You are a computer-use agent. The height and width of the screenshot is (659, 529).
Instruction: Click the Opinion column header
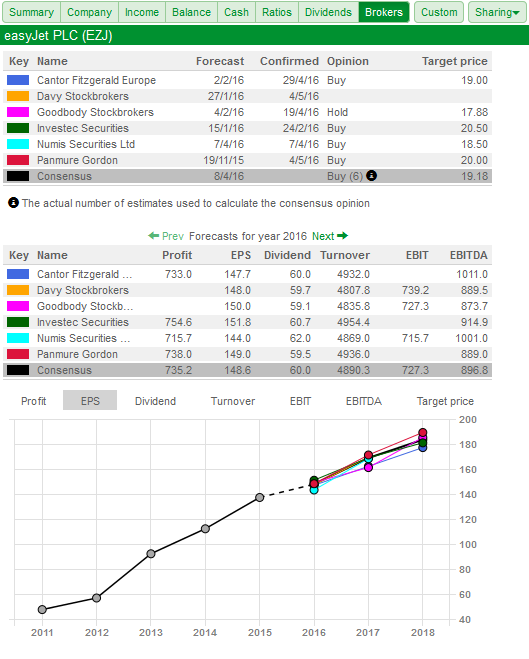(348, 61)
